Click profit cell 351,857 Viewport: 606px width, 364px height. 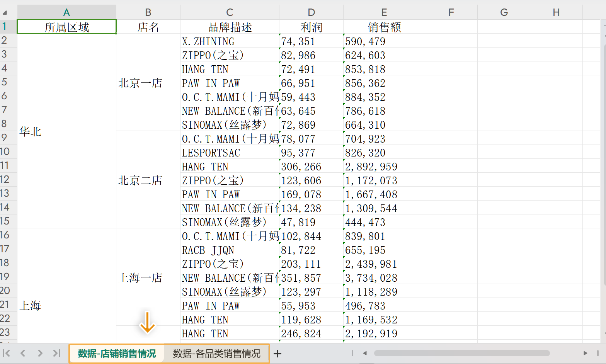tap(311, 277)
